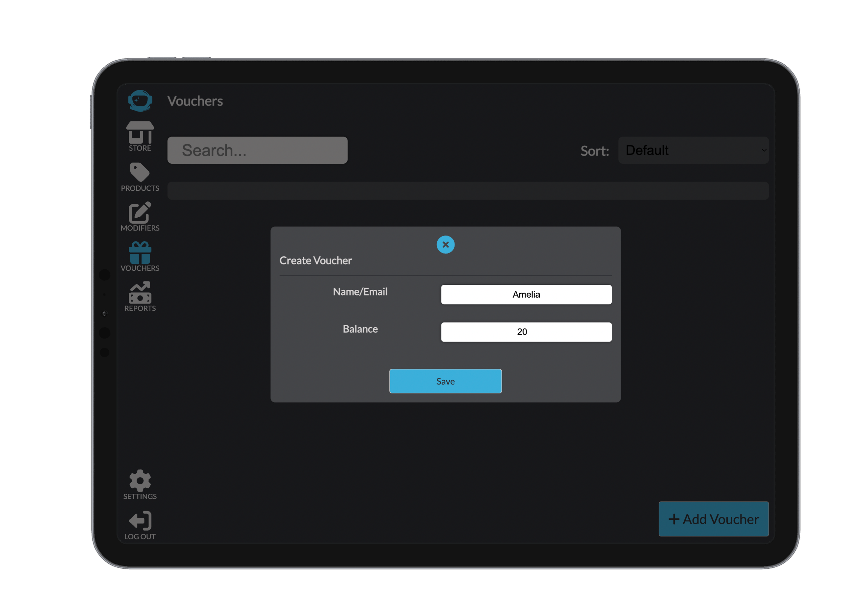The width and height of the screenshot is (868, 614).
Task: Close the Create Voucher dialog
Action: 445,245
